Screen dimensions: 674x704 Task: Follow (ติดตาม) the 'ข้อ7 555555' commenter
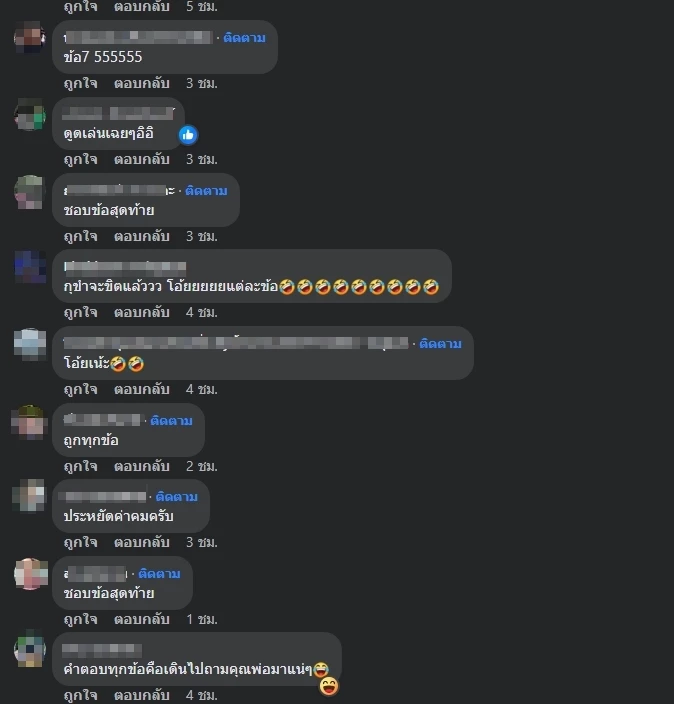pyautogui.click(x=244, y=38)
